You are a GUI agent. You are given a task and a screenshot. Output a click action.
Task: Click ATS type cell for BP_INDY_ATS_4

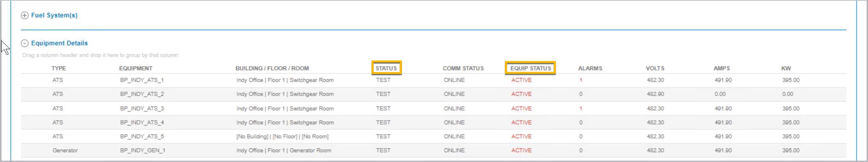(58, 122)
